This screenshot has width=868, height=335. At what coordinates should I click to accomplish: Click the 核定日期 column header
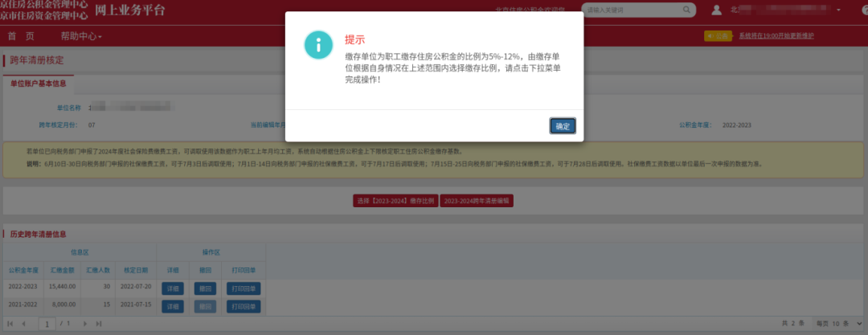pos(136,271)
